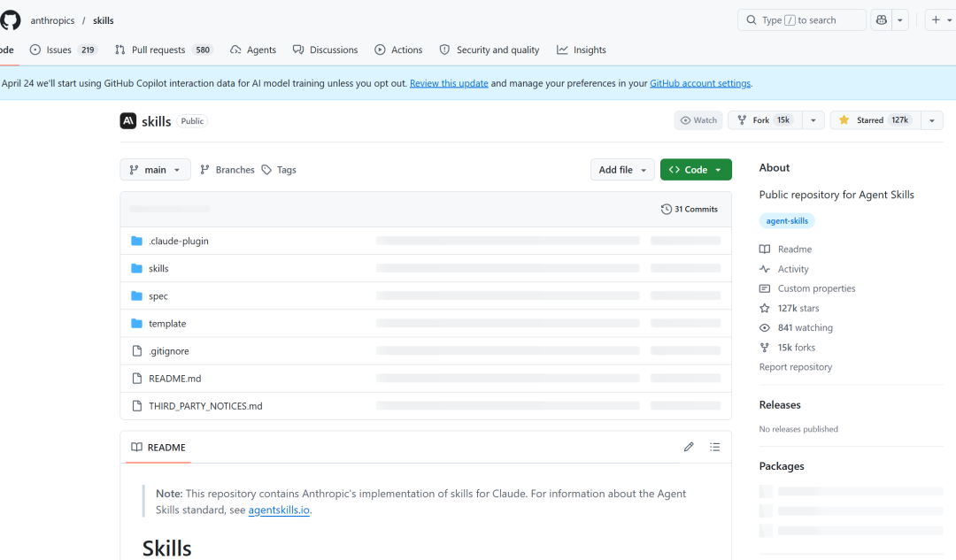956x560 pixels.
Task: Open the THIRD_PARTY_NOTICES.md file
Action: click(205, 406)
